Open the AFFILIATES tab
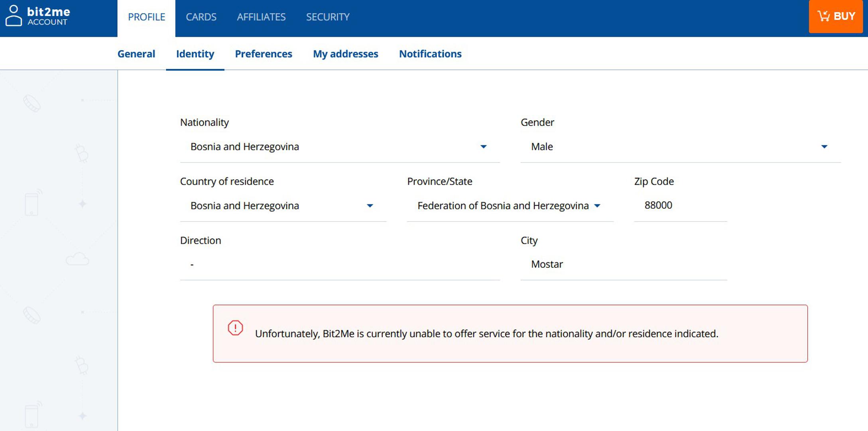The image size is (868, 431). click(x=261, y=17)
